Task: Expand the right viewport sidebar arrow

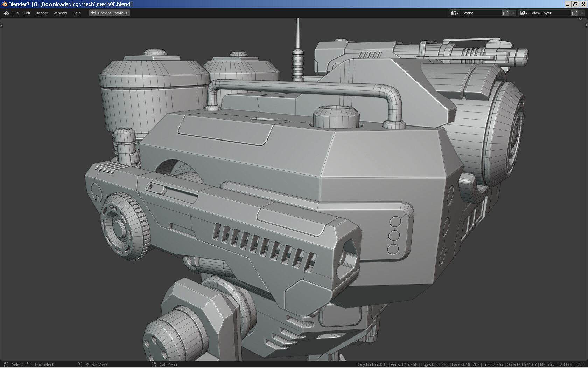Action: coord(586,25)
